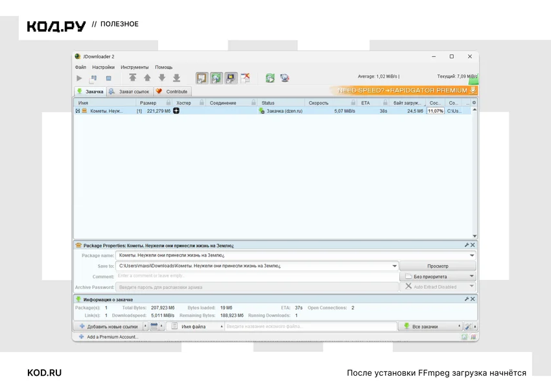Sort downloads by Хостер column
The height and width of the screenshot is (392, 551).
(189, 103)
